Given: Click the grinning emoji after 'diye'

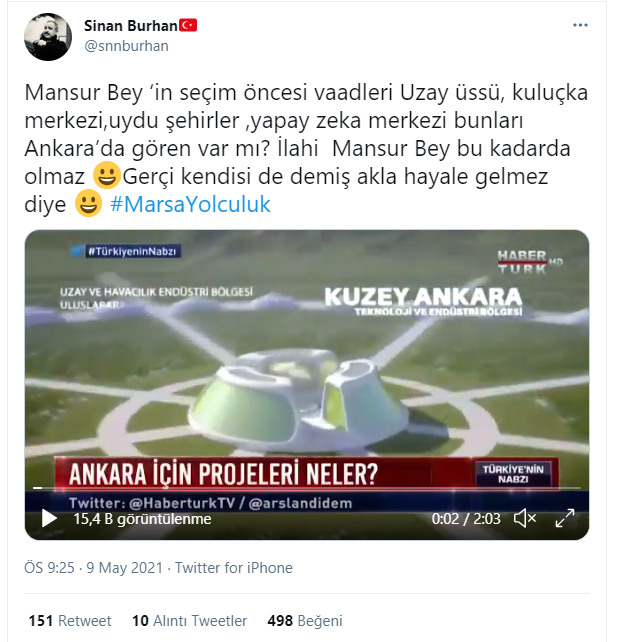Looking at the screenshot, I should (88, 203).
